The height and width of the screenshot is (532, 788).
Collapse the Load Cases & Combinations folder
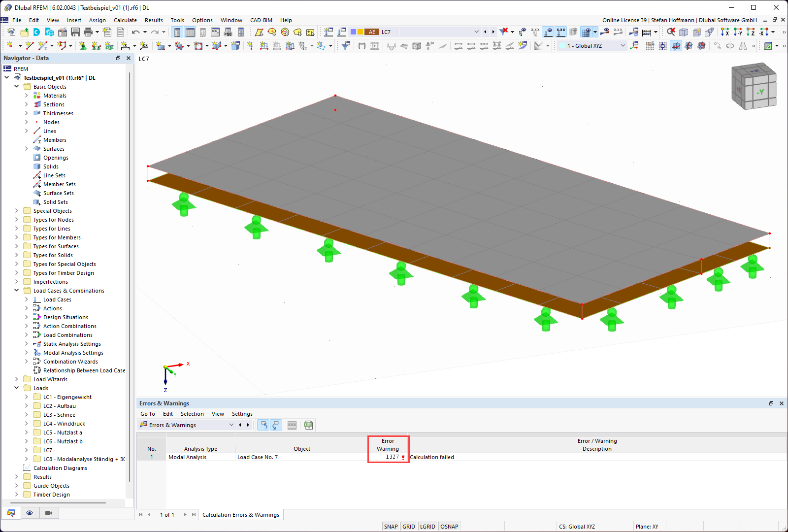tap(17, 291)
